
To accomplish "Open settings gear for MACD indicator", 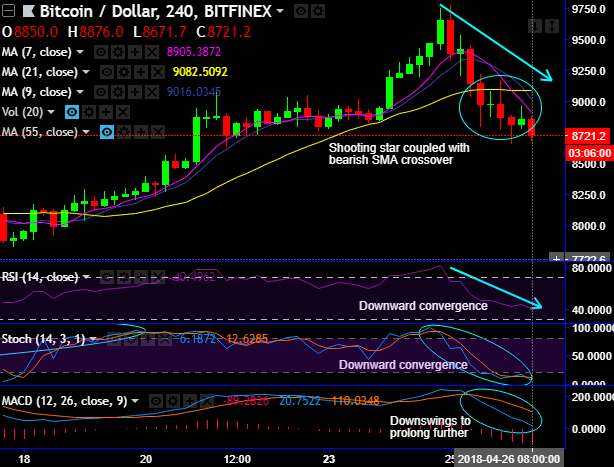I will tap(173, 401).
